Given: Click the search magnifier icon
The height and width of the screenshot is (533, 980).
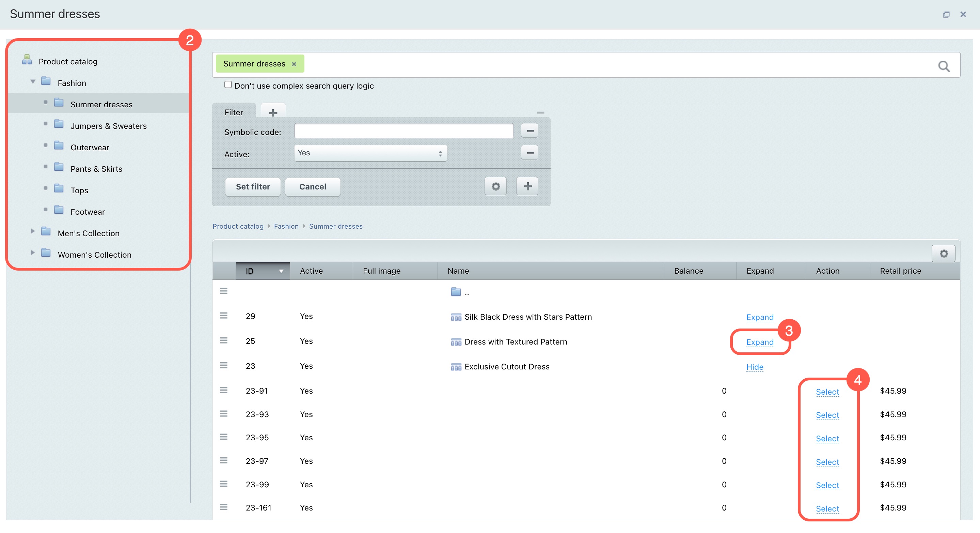Looking at the screenshot, I should point(944,66).
